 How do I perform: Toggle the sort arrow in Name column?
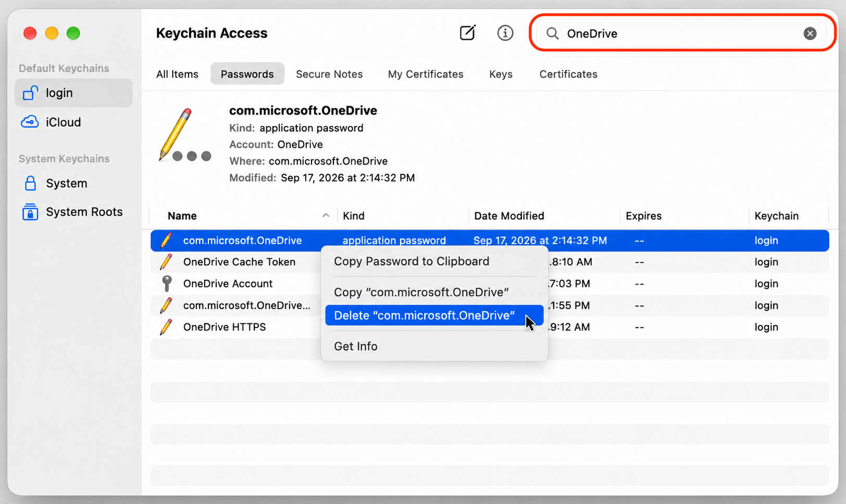click(x=326, y=215)
